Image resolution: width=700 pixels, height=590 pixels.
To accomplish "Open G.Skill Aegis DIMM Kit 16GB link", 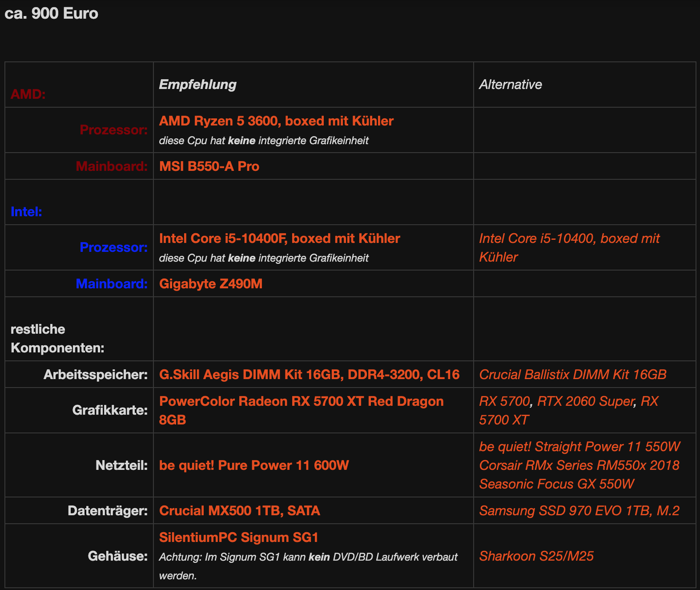I will (x=309, y=375).
